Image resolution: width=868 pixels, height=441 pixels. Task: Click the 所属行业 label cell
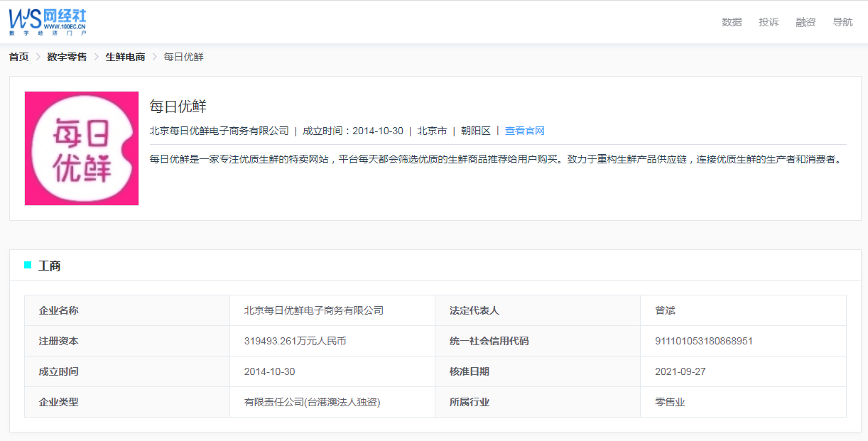(538, 402)
